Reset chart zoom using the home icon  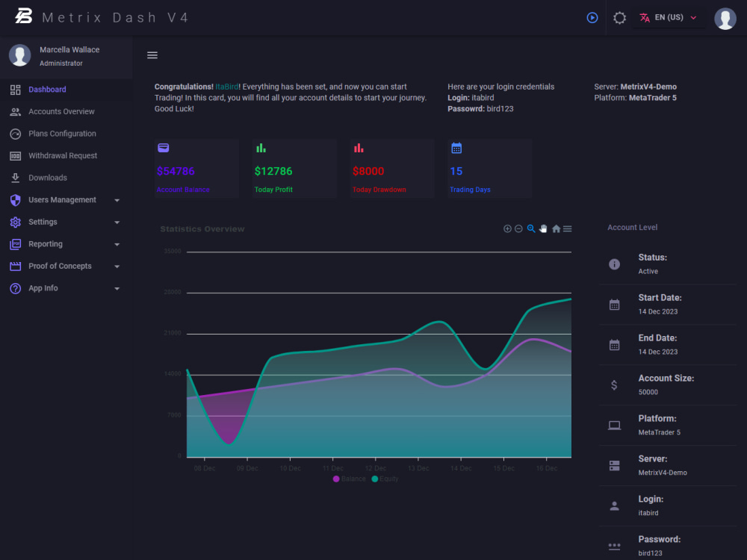coord(556,228)
